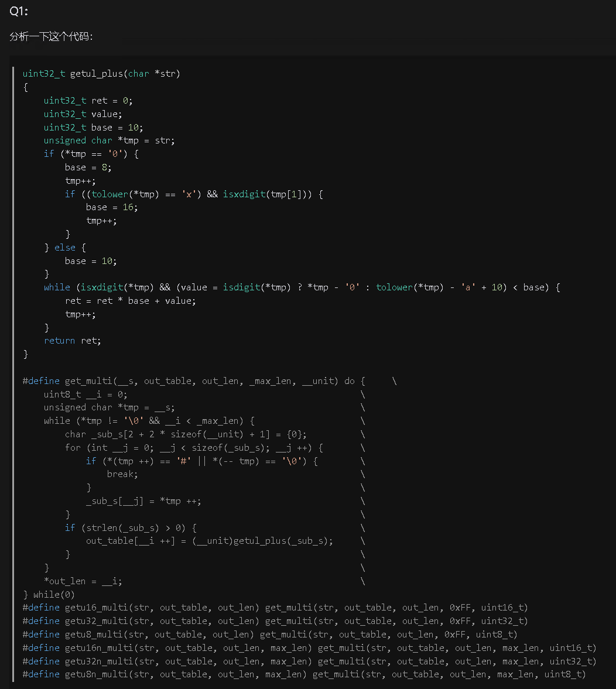Click the 'base = 16;' assignment line

click(112, 207)
